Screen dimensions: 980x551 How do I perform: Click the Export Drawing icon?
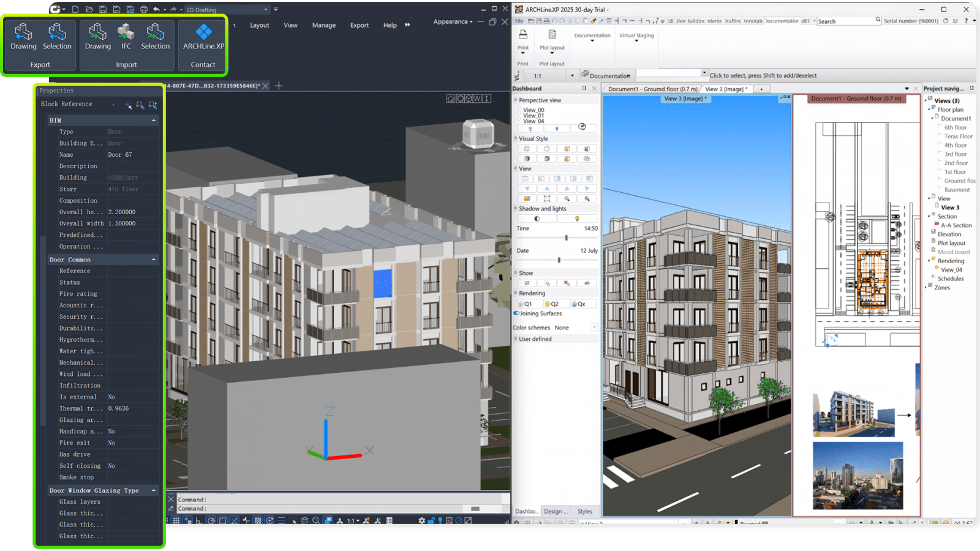(x=23, y=37)
